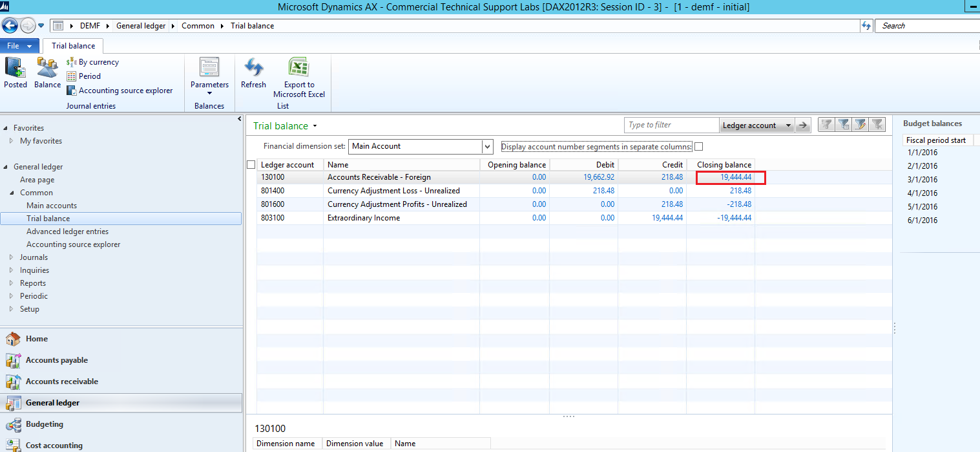
Task: Select the Trial balance ribbon tab
Action: (73, 46)
